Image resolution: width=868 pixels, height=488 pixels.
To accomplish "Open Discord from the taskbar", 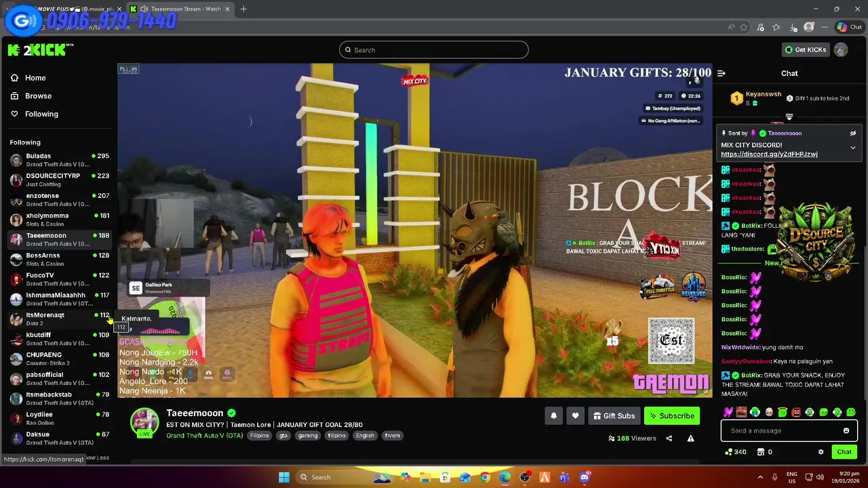I will coord(585,477).
